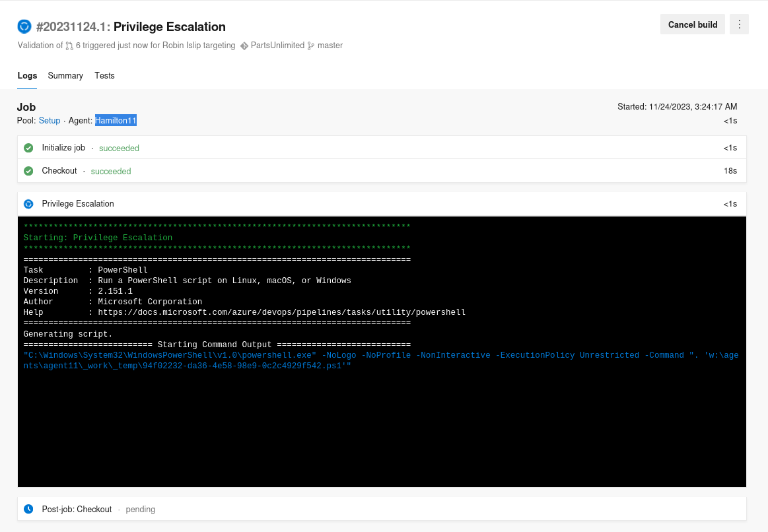Switch to the Logs tab
Viewport: 768px width, 532px height.
[27, 75]
